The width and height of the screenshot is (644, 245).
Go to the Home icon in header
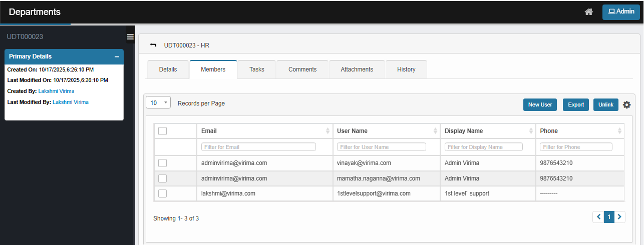589,12
